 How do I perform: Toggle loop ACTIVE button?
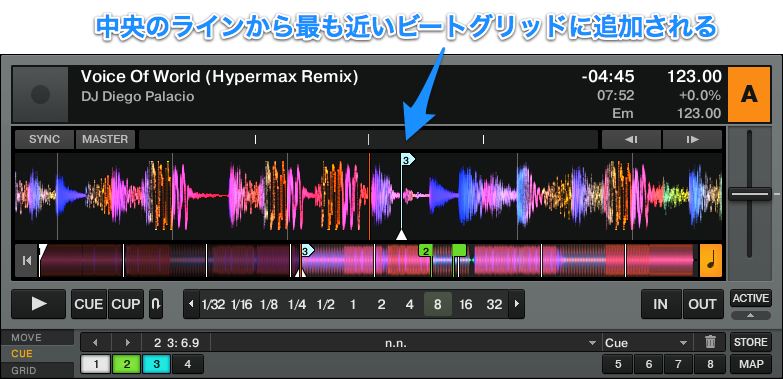[x=751, y=298]
